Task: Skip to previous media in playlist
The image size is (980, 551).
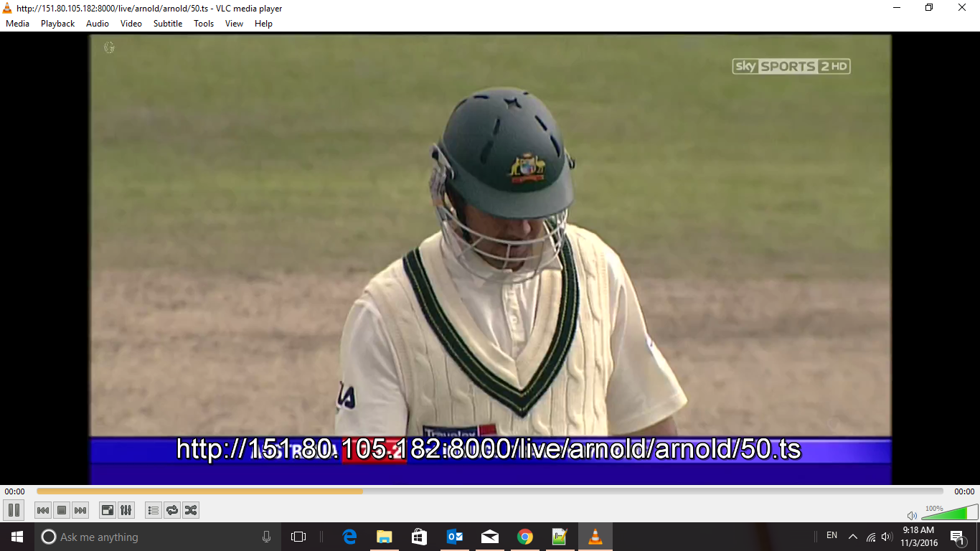Action: [43, 510]
